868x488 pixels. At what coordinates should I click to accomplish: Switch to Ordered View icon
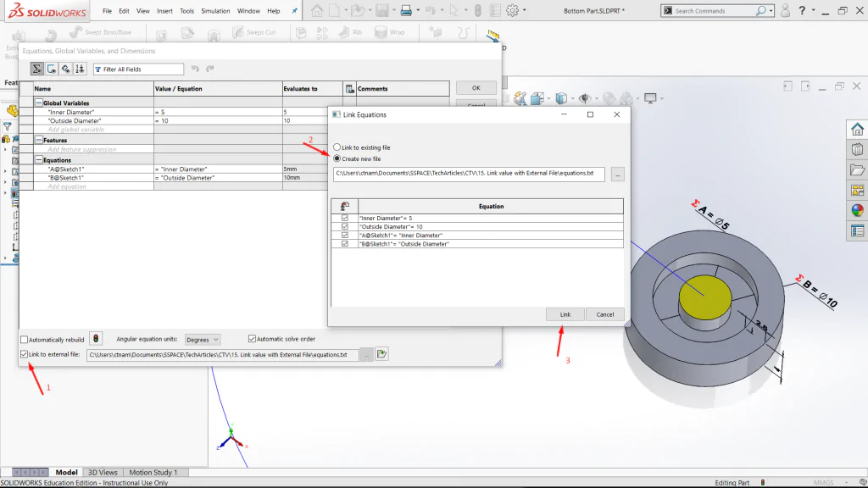coord(81,69)
